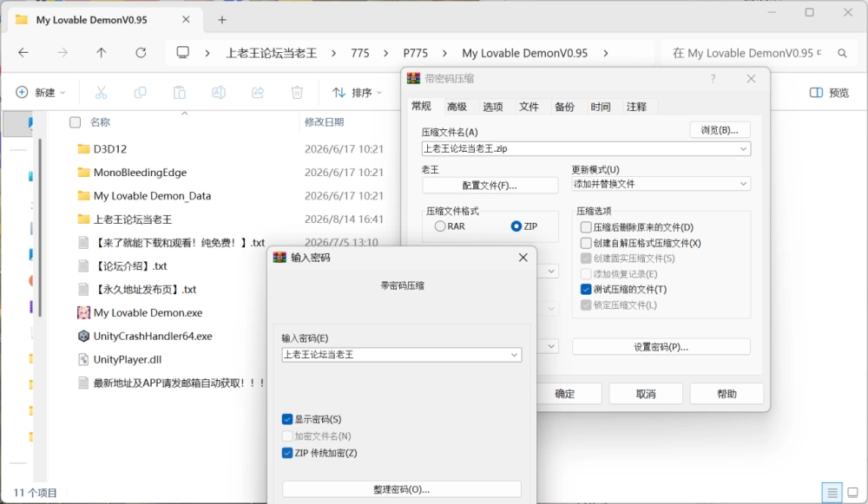Select the ZIP format radio button
Viewport: 868px width, 504px height.
[x=516, y=226]
